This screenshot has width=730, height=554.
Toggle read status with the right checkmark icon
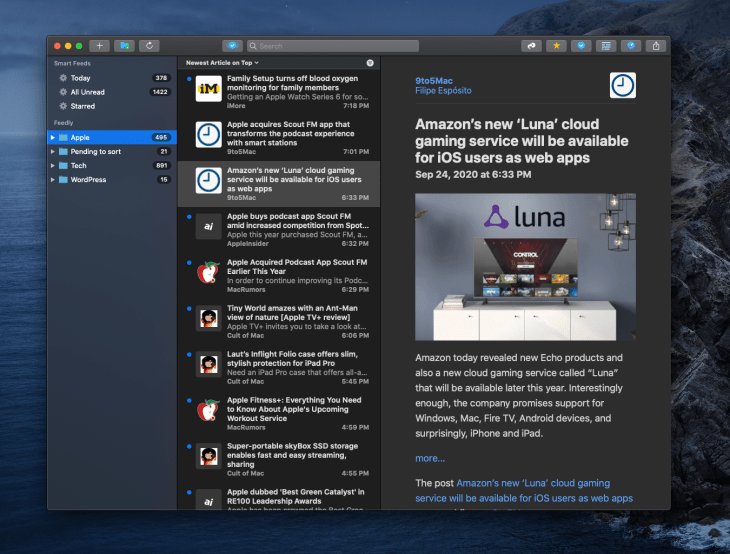[x=581, y=46]
